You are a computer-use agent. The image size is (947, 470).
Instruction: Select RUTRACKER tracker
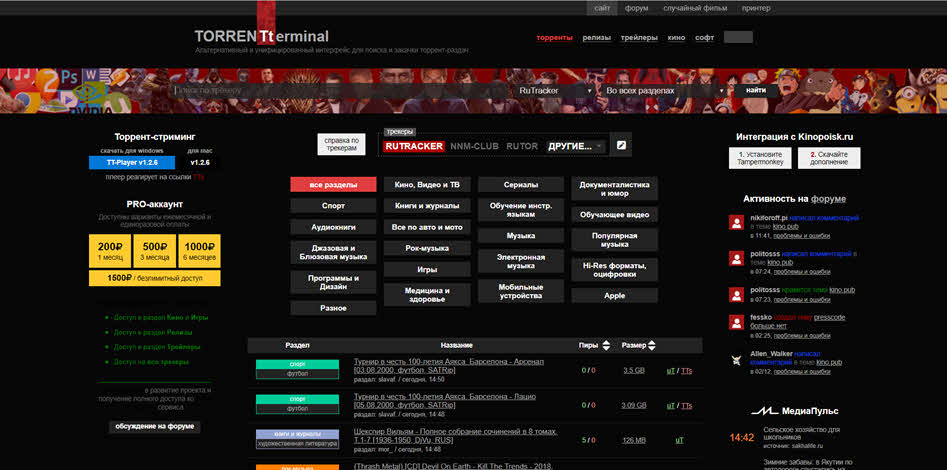pyautogui.click(x=414, y=146)
